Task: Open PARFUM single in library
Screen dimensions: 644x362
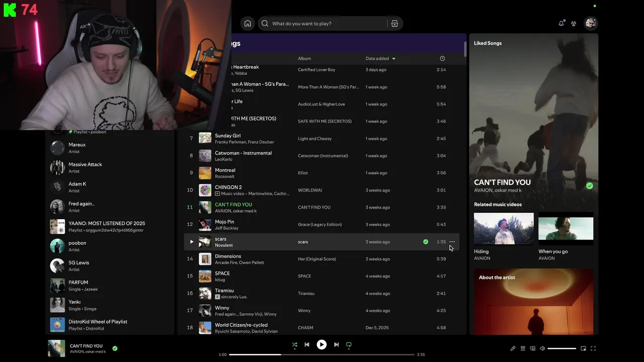Action: tap(110, 286)
